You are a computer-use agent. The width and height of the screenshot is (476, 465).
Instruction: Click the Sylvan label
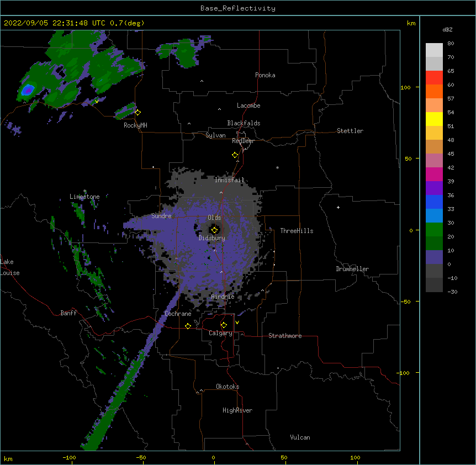[215, 135]
